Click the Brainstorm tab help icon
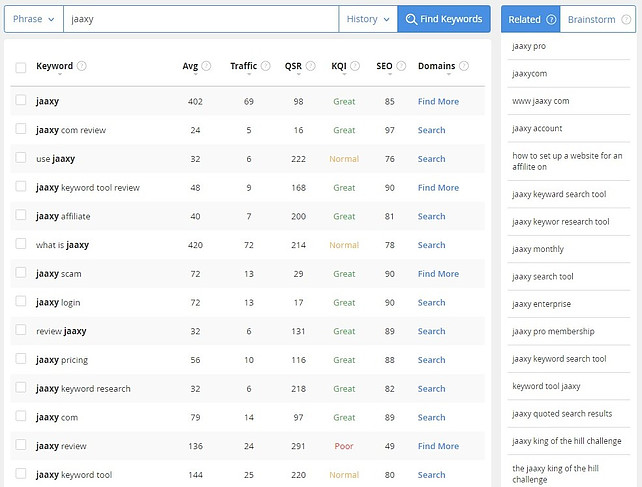This screenshot has height=487, width=642. click(x=626, y=19)
